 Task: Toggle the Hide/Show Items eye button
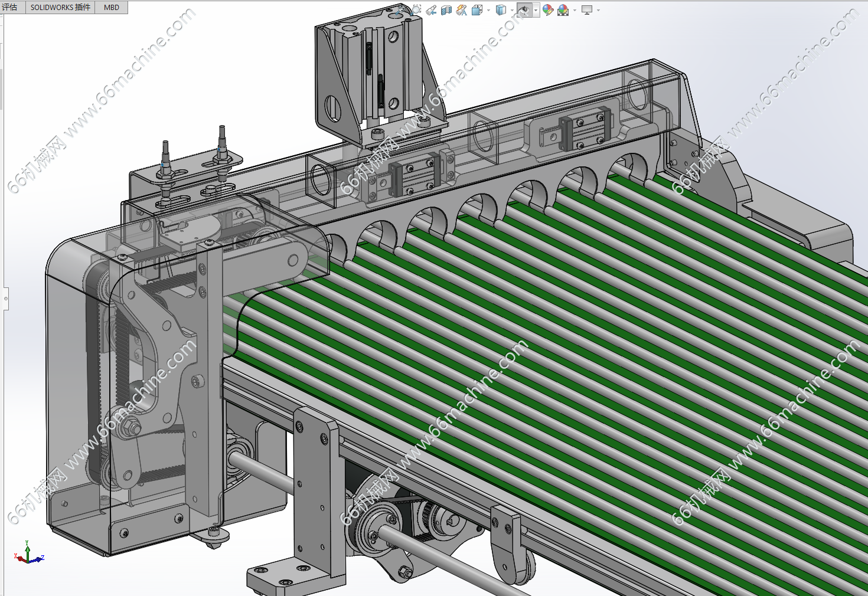click(x=524, y=10)
